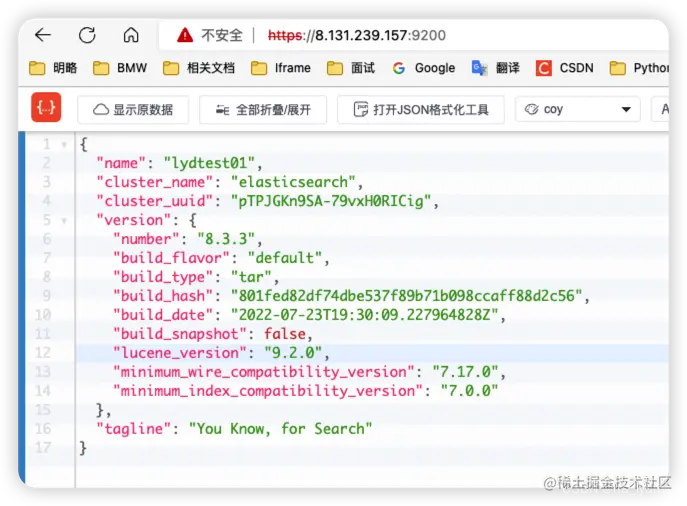Viewport: 687px width, 506px height.
Task: Click the wire compatibility value "7.17.0"
Action: coord(465,372)
